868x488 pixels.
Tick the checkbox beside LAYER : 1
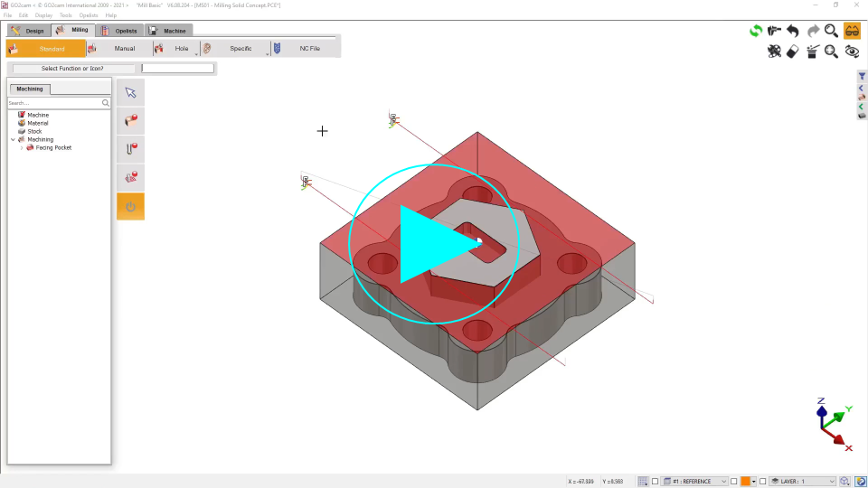762,482
